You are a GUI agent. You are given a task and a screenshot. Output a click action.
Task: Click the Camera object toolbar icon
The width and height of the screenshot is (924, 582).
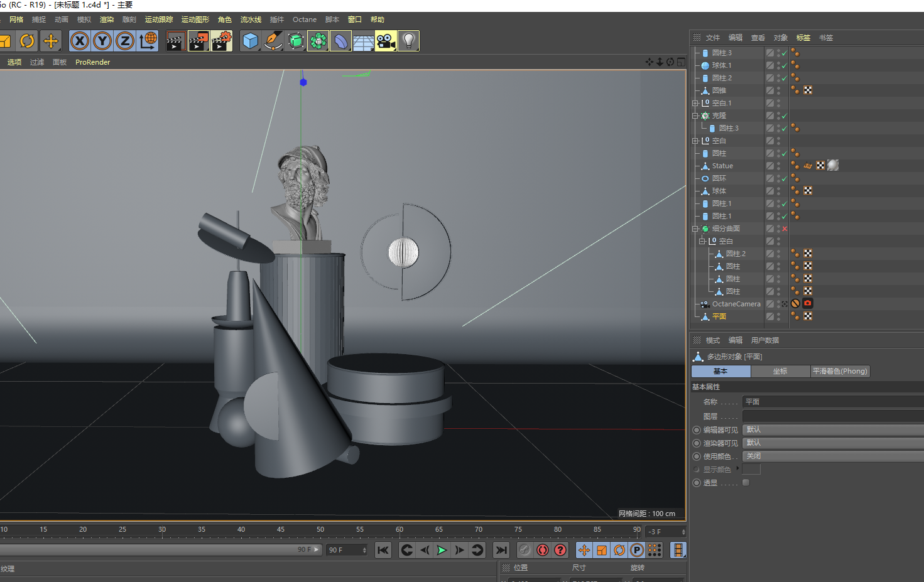tap(386, 41)
